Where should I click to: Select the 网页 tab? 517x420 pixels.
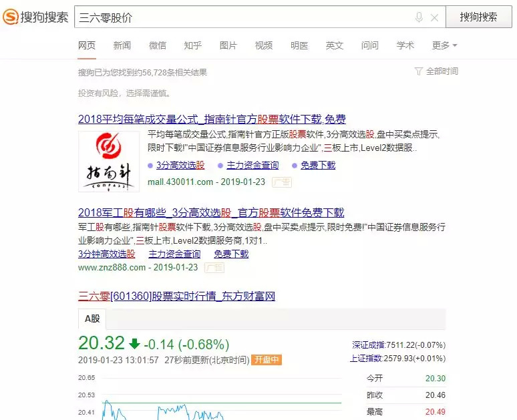point(87,45)
